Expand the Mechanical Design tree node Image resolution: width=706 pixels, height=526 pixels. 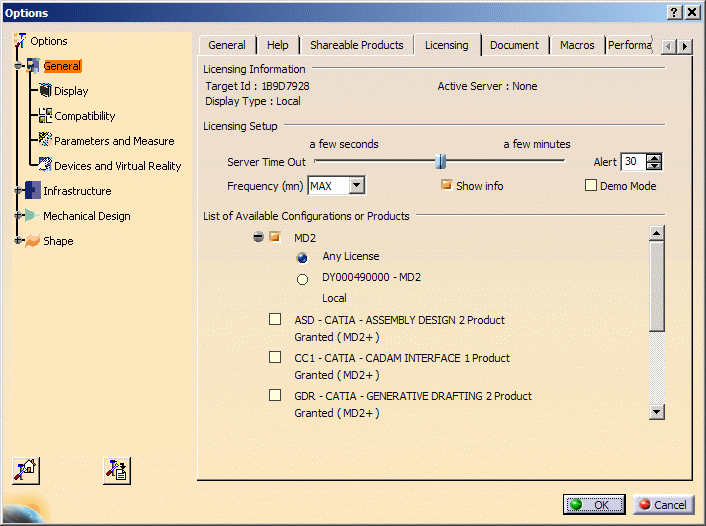18,215
